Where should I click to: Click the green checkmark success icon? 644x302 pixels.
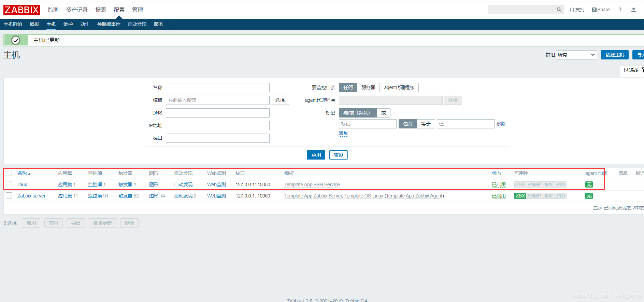click(x=16, y=40)
